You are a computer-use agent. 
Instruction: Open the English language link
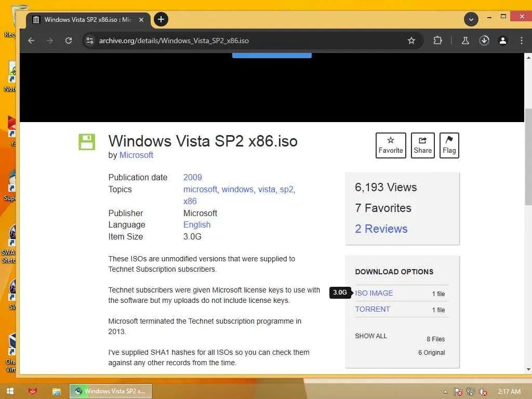(197, 224)
